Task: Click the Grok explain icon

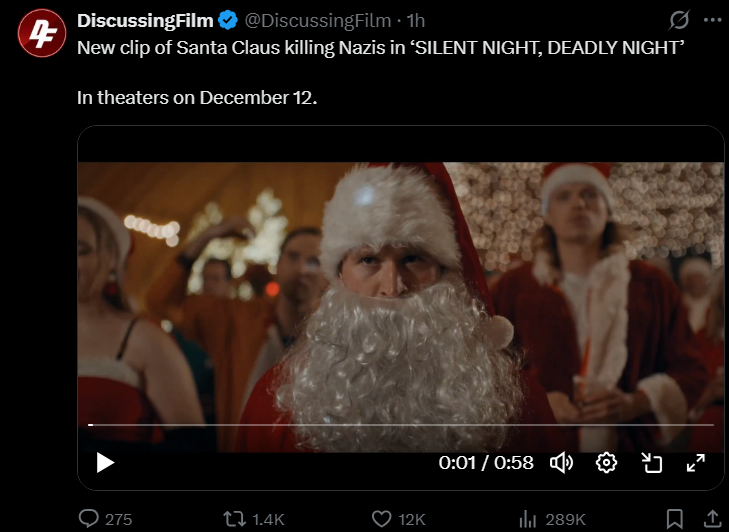Action: (x=679, y=20)
